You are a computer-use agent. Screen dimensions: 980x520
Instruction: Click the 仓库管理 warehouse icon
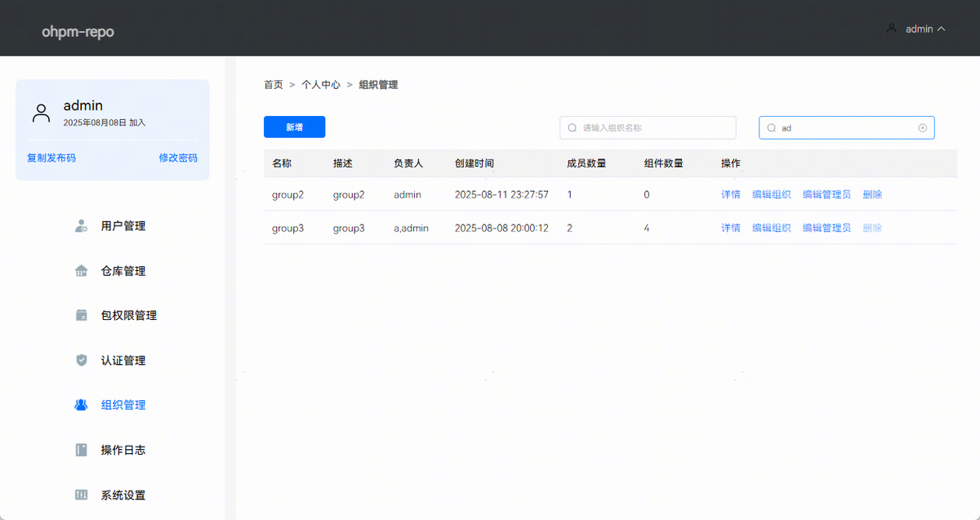pos(81,271)
